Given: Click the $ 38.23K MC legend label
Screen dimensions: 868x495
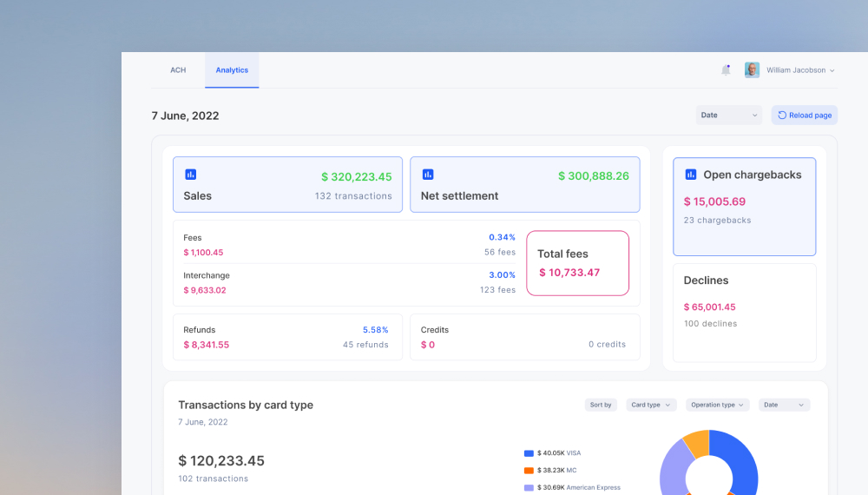Looking at the screenshot, I should (x=556, y=470).
